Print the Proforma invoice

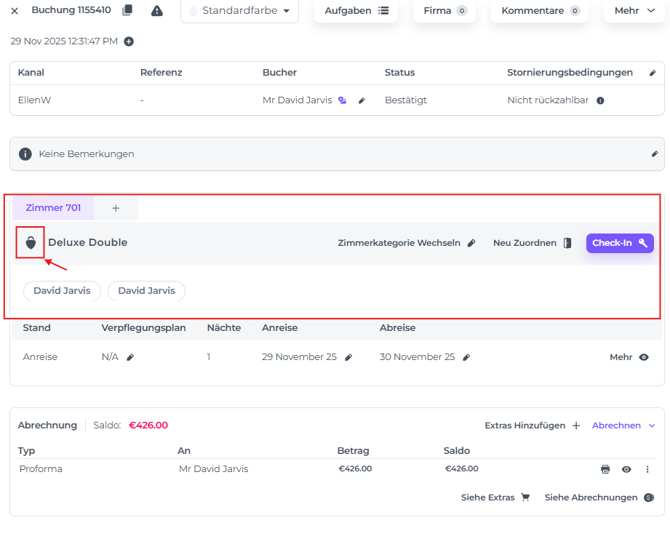605,469
